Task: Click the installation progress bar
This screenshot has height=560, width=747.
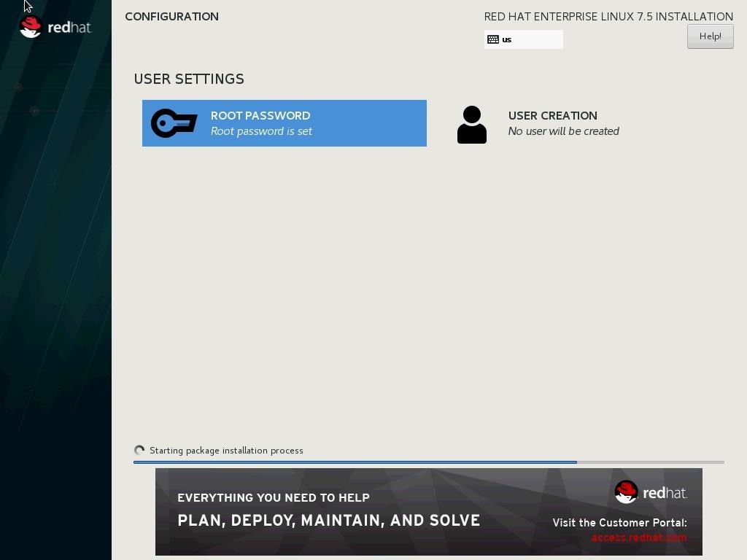Action: [x=429, y=462]
